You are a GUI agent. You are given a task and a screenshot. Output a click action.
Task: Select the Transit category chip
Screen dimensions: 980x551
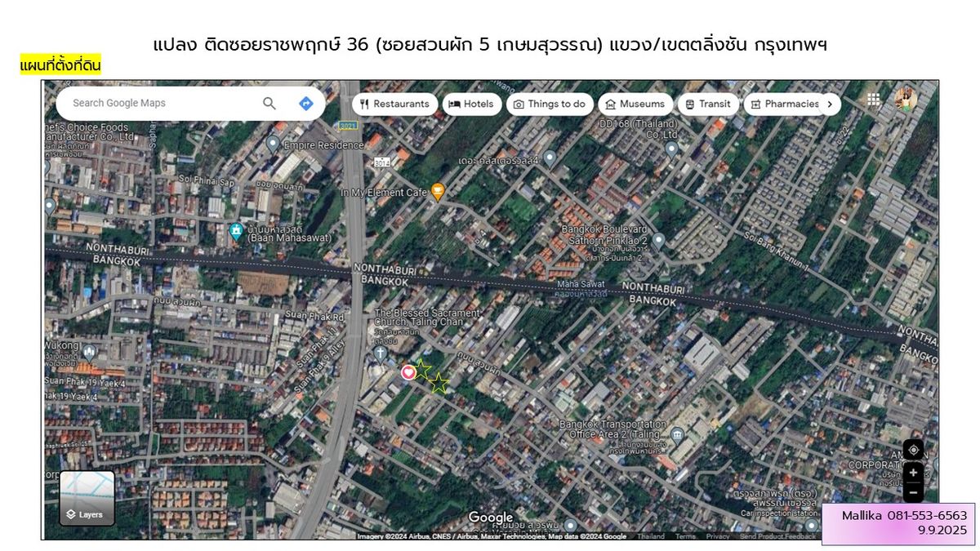pyautogui.click(x=708, y=104)
